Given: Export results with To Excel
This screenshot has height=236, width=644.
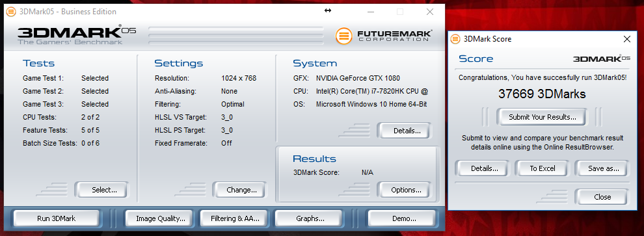Looking at the screenshot, I should coord(542,168).
